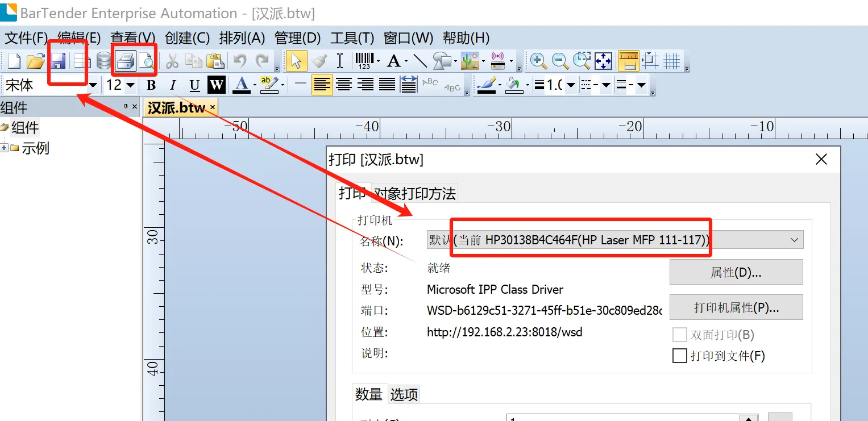Click the 属性(D)... button

736,273
